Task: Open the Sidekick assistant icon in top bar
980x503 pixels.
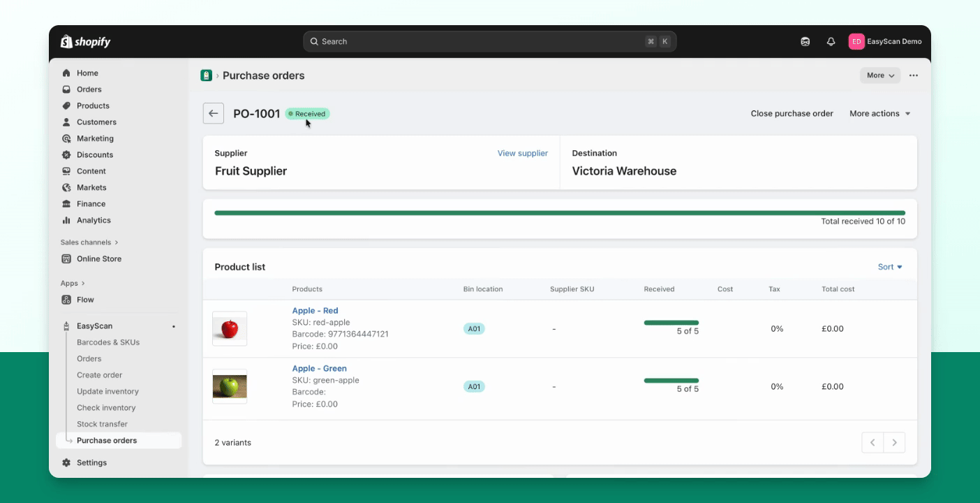Action: (805, 42)
